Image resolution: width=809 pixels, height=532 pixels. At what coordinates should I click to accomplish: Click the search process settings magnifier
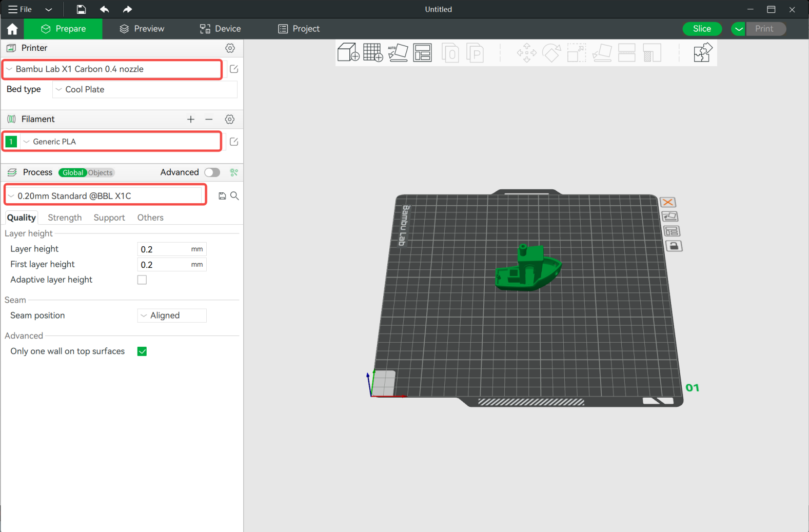[234, 196]
